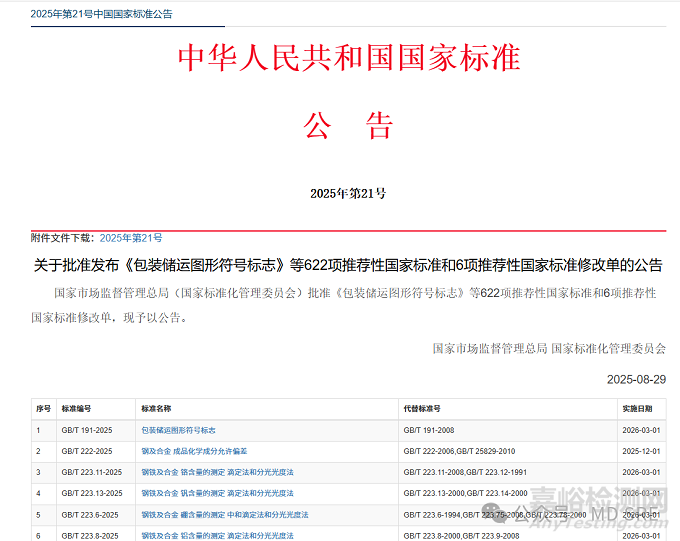Open the standard name link for GB/T 223.8-2025

(x=217, y=535)
